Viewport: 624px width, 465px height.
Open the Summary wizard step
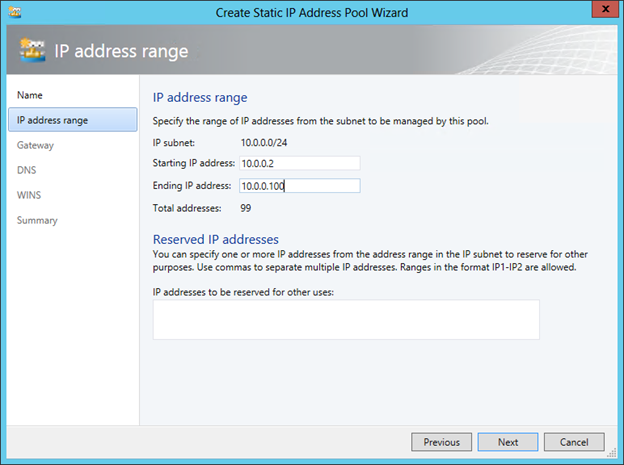point(37,220)
